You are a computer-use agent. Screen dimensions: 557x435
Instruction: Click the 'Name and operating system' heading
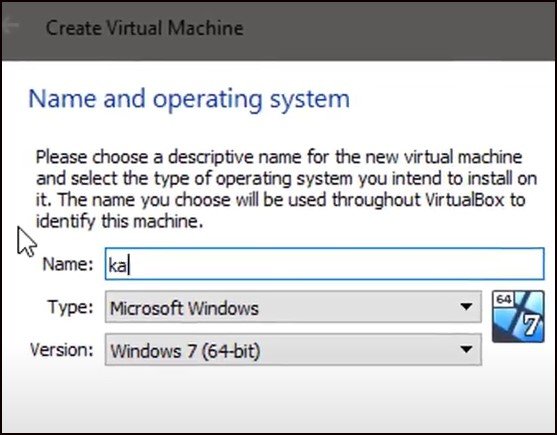[x=189, y=99]
